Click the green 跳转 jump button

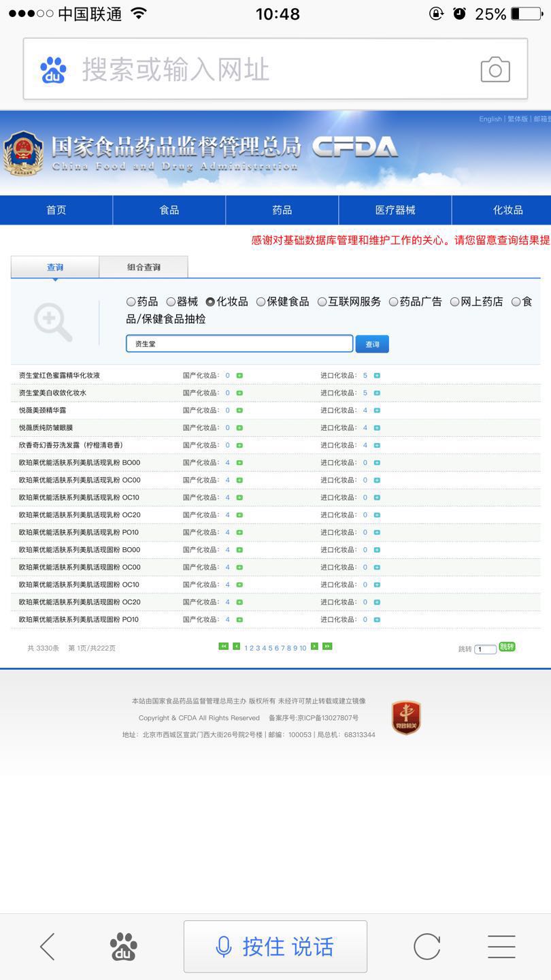coord(507,647)
